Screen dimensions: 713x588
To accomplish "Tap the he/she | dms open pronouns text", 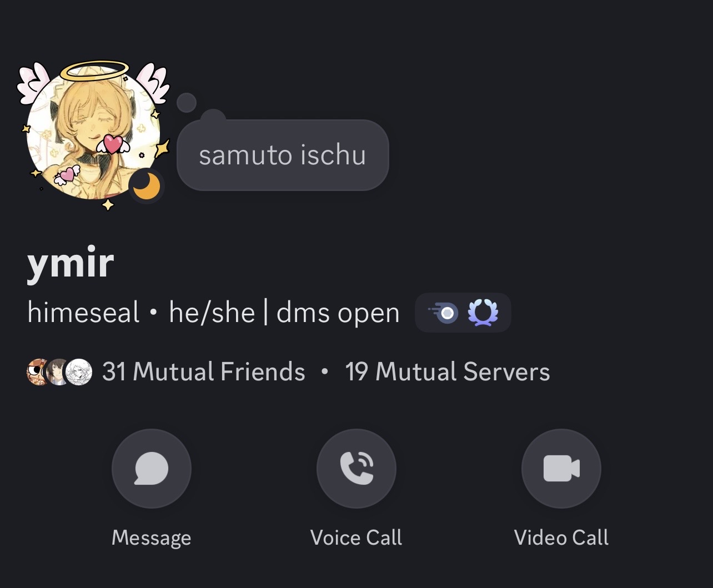I will click(284, 314).
